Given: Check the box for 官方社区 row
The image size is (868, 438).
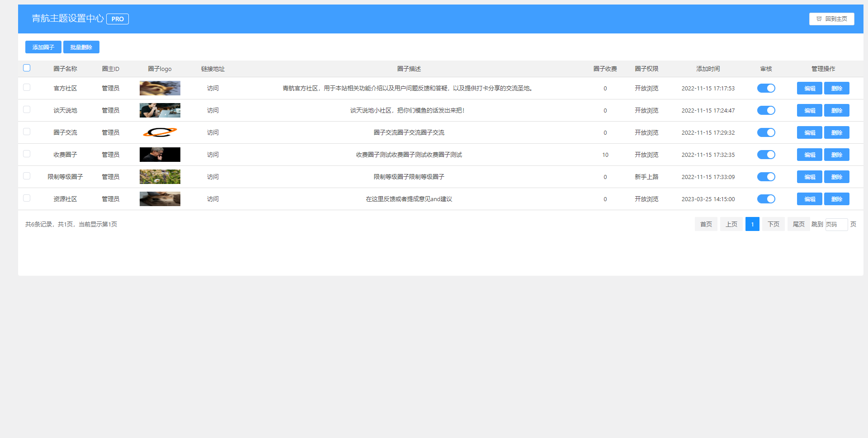Looking at the screenshot, I should 27,87.
